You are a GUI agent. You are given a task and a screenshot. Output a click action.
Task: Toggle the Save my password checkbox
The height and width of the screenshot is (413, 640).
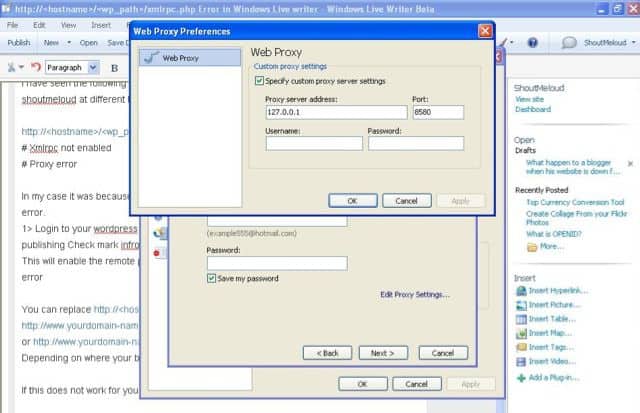pos(211,278)
